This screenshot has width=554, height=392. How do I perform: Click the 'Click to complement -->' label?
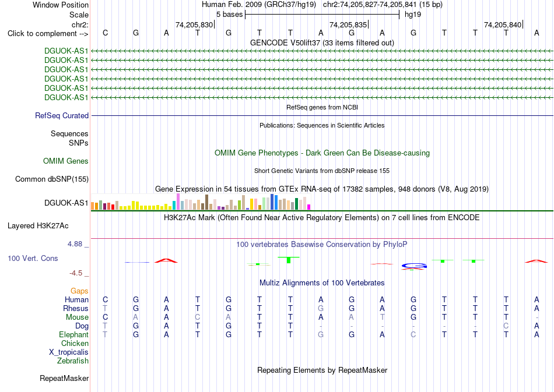[x=48, y=34]
